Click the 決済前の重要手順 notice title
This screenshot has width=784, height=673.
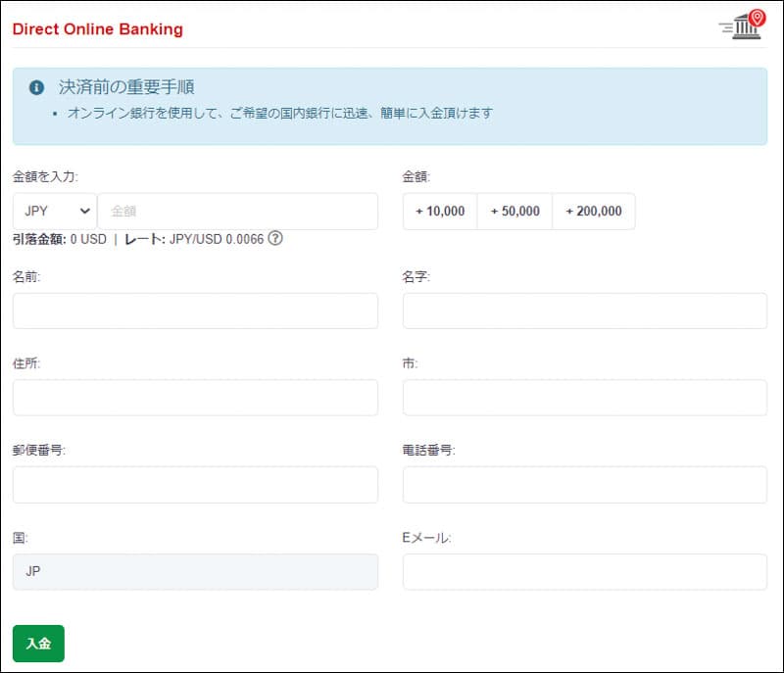coord(126,87)
